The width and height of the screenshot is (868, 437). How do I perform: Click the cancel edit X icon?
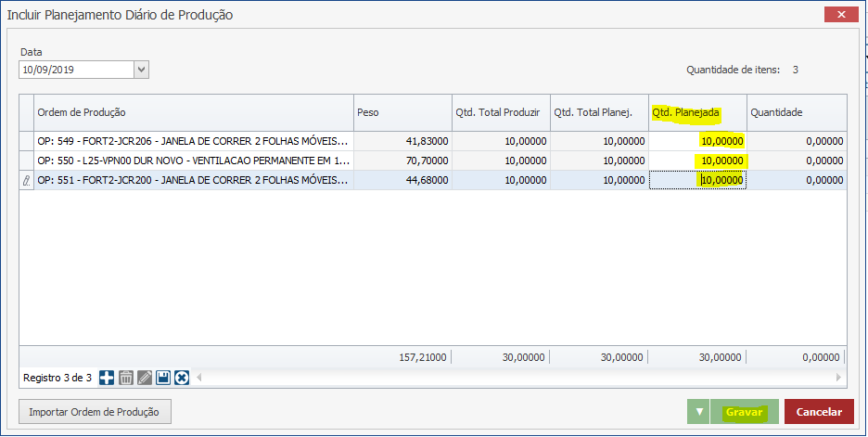coord(182,378)
